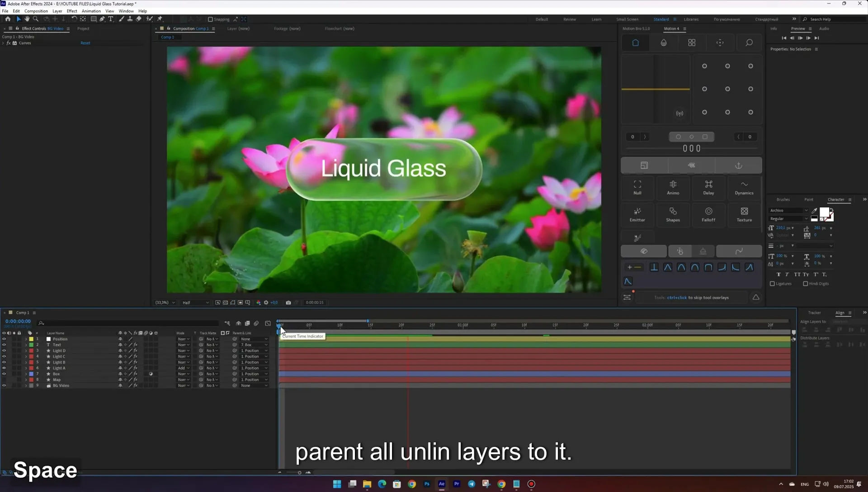868x492 pixels.
Task: Enable the Ligatures checkbox
Action: [x=772, y=284]
